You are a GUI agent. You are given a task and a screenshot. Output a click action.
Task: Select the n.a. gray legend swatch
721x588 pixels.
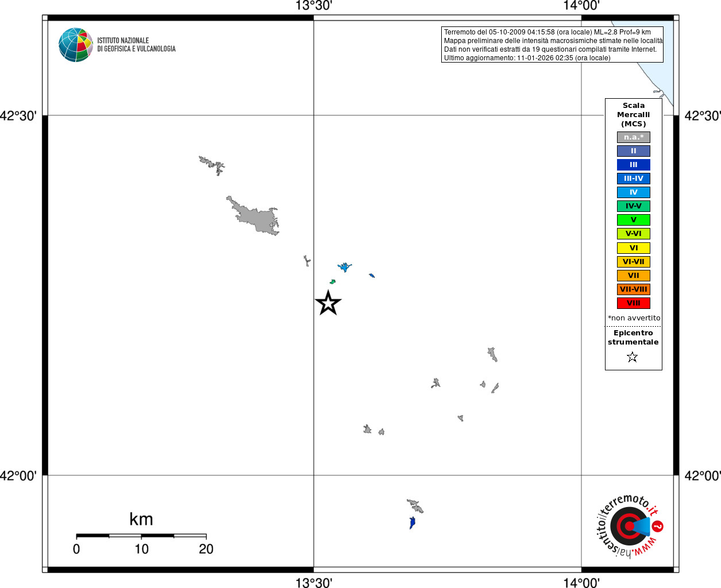click(x=634, y=137)
